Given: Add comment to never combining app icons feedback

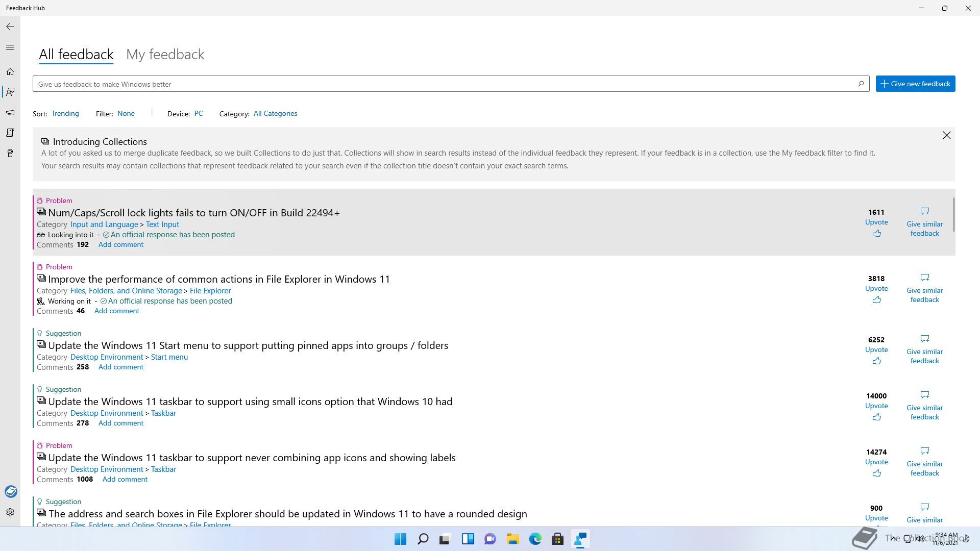Looking at the screenshot, I should point(125,479).
